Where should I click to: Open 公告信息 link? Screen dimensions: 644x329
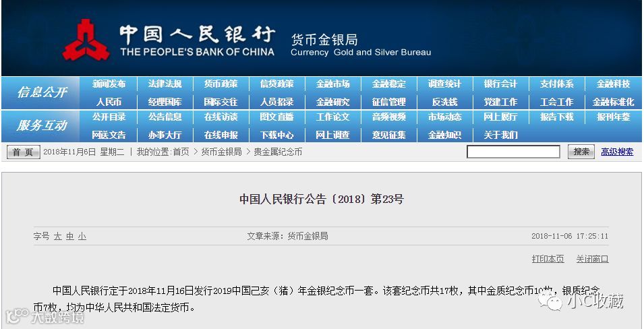[x=165, y=117]
